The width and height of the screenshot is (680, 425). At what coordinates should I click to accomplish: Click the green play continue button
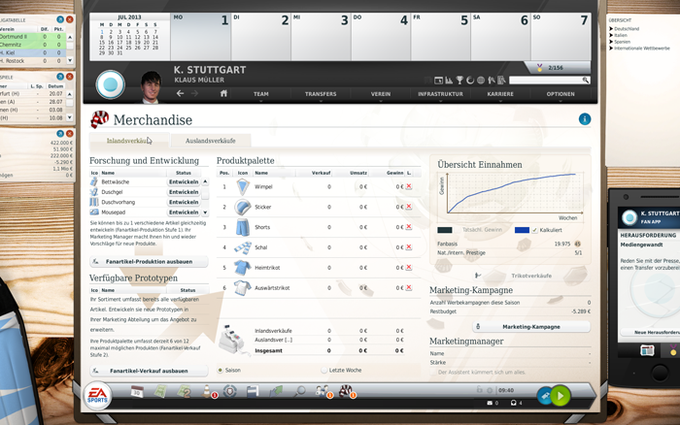click(x=560, y=396)
